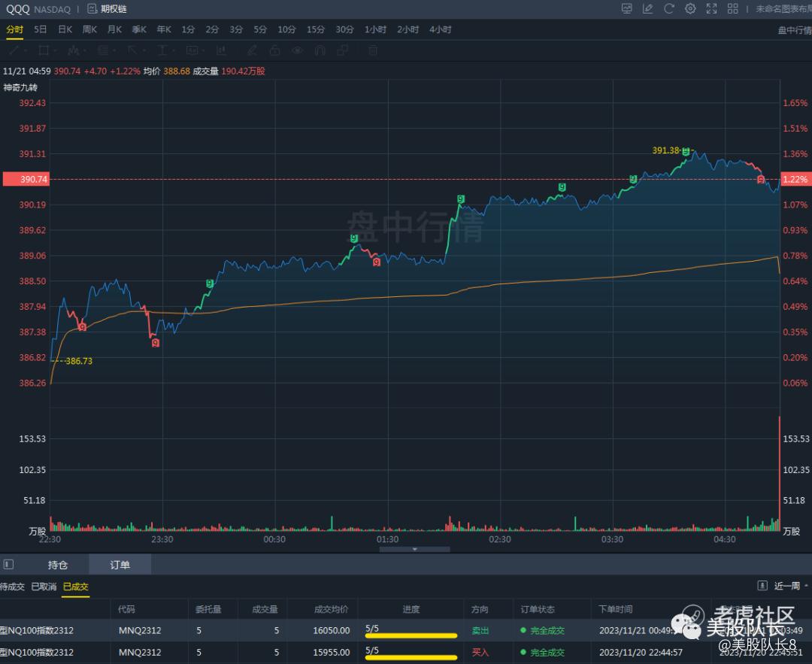Select the Fibonacci lines drawing tool
This screenshot has width=812, height=664.
pyautogui.click(x=103, y=50)
